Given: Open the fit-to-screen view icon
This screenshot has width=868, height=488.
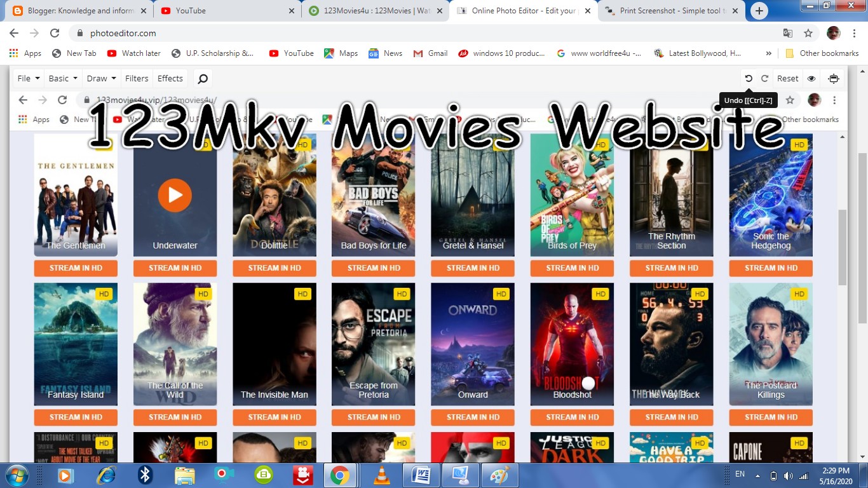Looking at the screenshot, I should coord(834,79).
